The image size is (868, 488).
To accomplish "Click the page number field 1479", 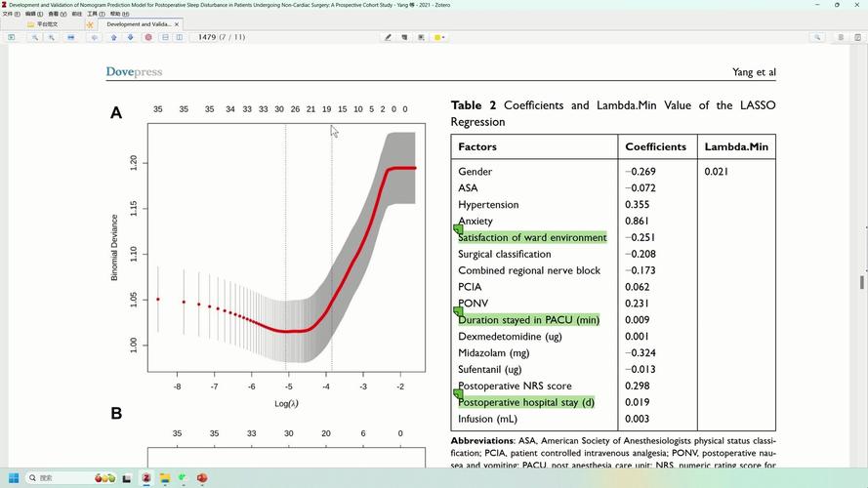I will pos(207,38).
